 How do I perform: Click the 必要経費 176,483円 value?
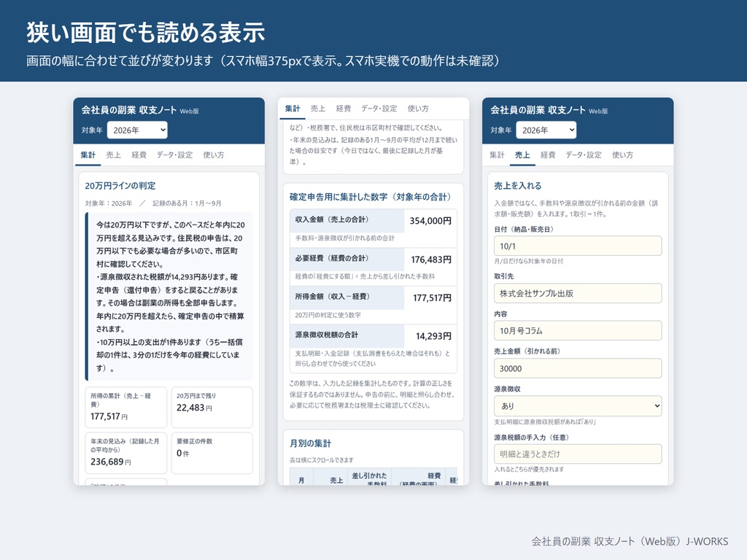(x=431, y=260)
